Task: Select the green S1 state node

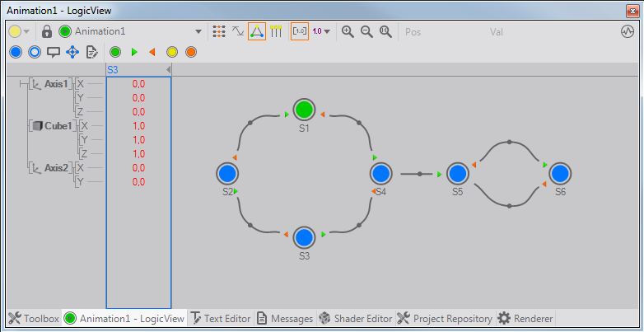Action: pos(304,110)
